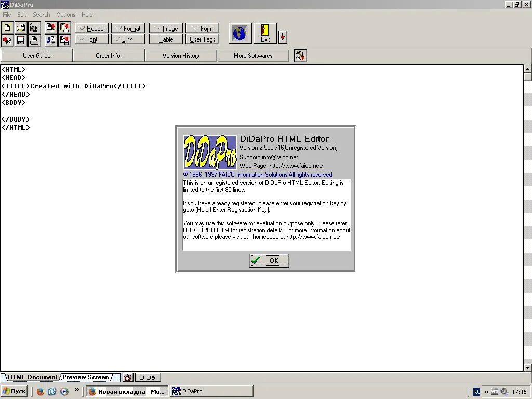Create a new document with the blank page icon
This screenshot has width=532, height=399.
click(x=7, y=28)
